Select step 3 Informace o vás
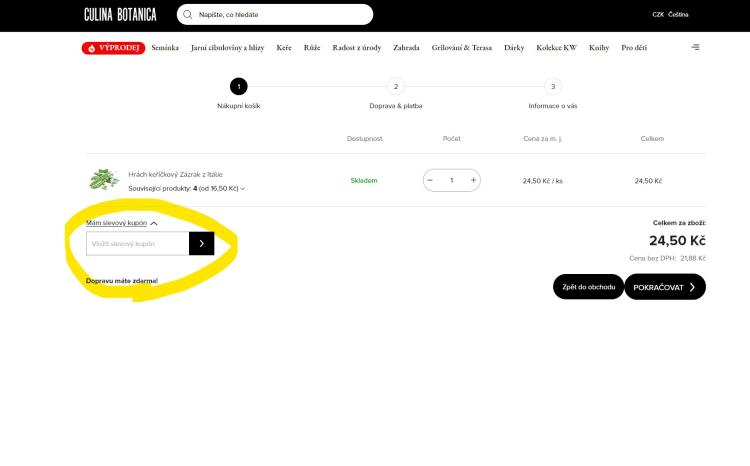This screenshot has height=466, width=750. point(553,87)
